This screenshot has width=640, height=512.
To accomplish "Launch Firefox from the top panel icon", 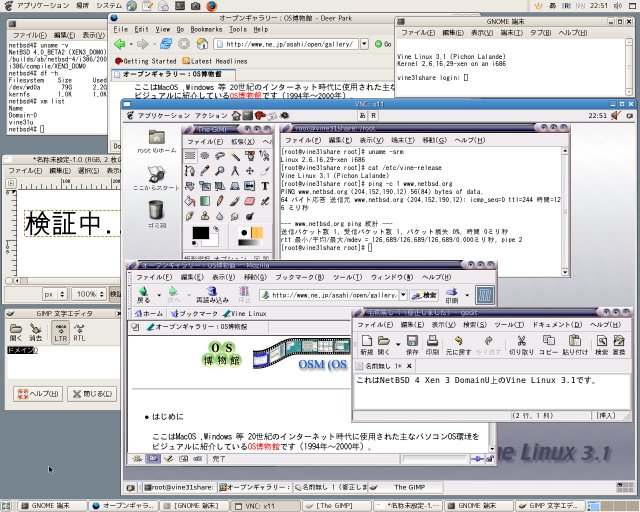I will [211, 6].
